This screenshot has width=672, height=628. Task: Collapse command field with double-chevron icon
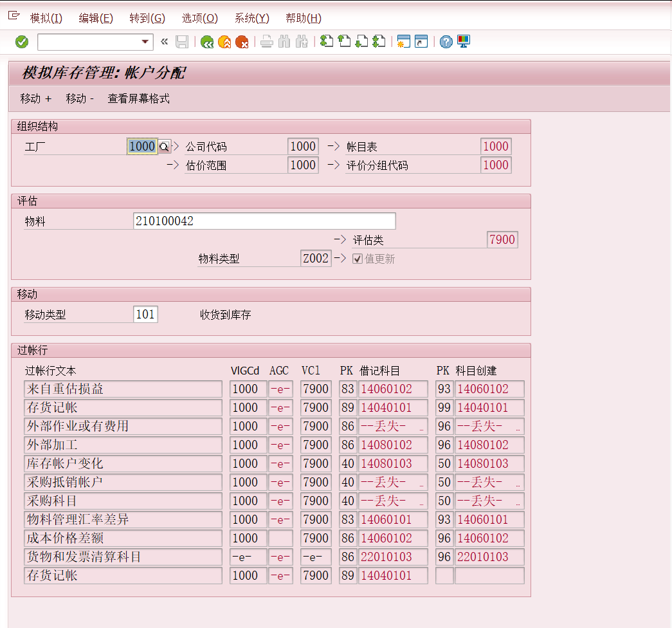click(x=164, y=42)
